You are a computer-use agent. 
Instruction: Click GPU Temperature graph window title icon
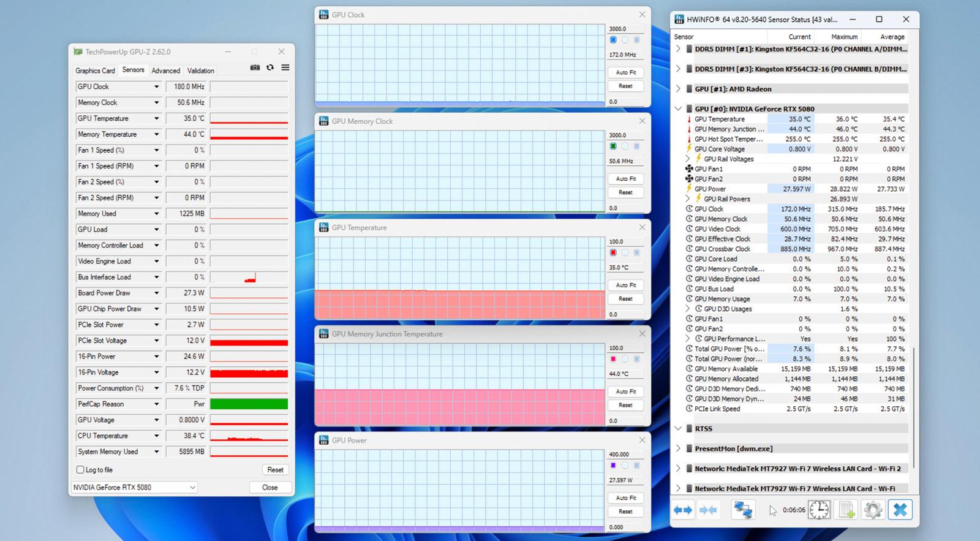point(324,227)
